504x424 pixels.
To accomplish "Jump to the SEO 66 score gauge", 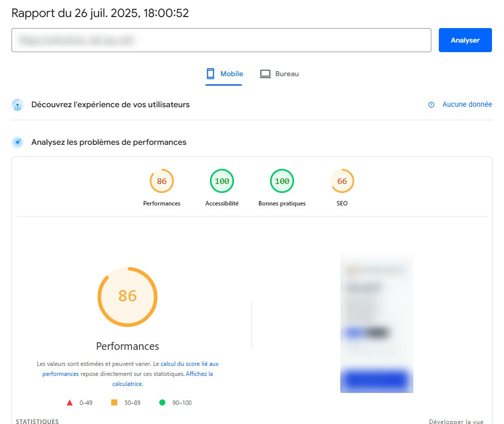I will 342,181.
